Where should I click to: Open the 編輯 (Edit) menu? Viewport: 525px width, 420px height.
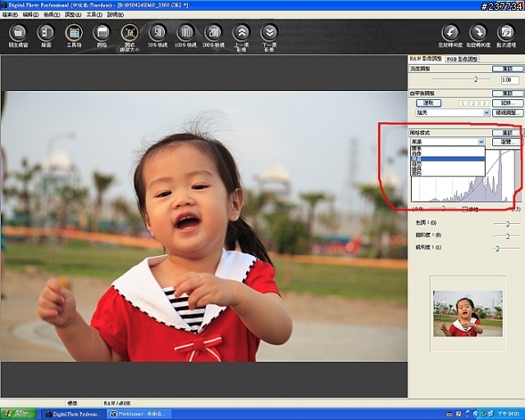click(x=30, y=15)
